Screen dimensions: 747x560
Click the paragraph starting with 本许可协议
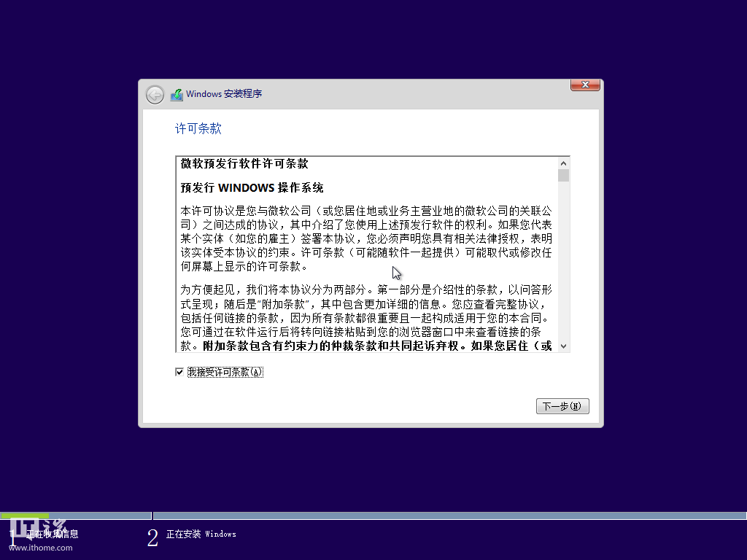click(x=366, y=238)
